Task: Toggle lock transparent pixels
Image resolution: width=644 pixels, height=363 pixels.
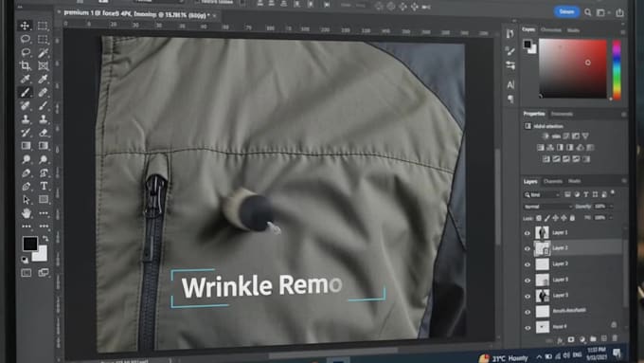Action: 539,218
